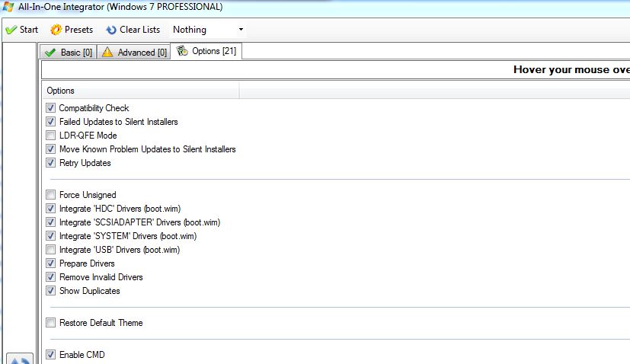Disable Compatibility Check option
The height and width of the screenshot is (364, 630).
(50, 108)
